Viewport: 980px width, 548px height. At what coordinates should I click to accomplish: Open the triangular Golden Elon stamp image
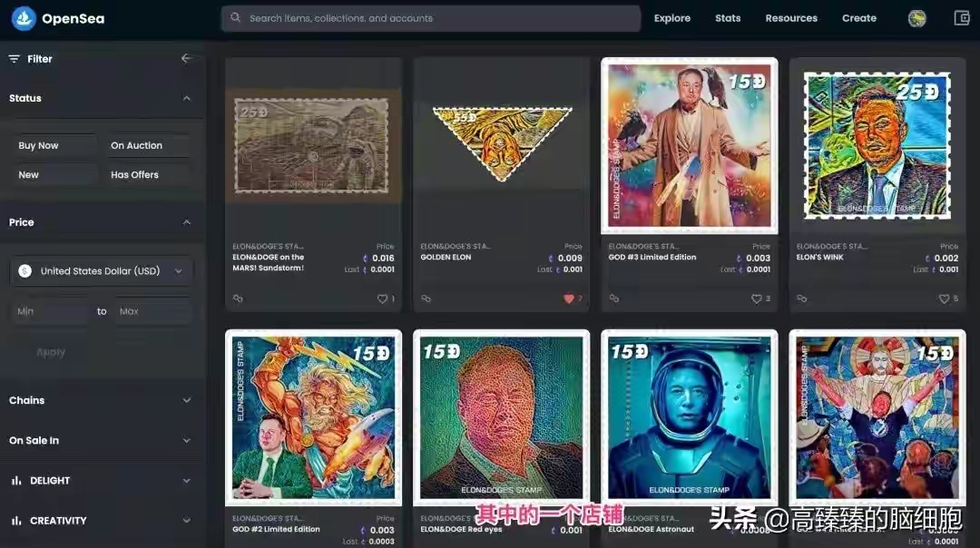point(501,143)
